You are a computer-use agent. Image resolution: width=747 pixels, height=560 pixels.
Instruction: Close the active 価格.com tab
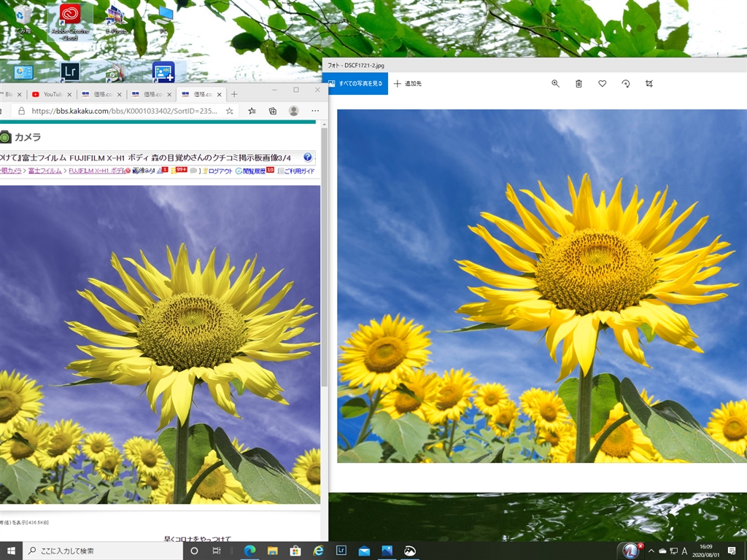pyautogui.click(x=219, y=95)
